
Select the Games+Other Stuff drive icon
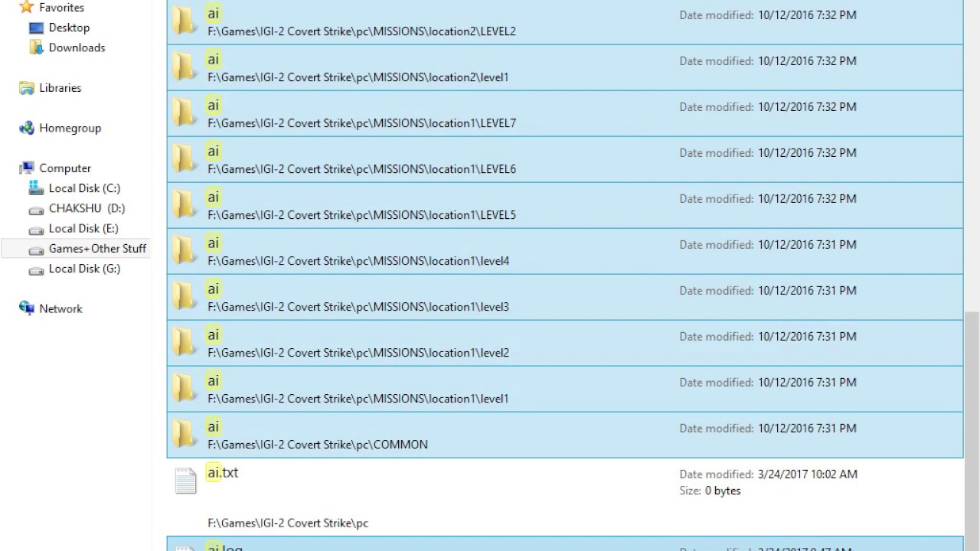[x=36, y=249]
